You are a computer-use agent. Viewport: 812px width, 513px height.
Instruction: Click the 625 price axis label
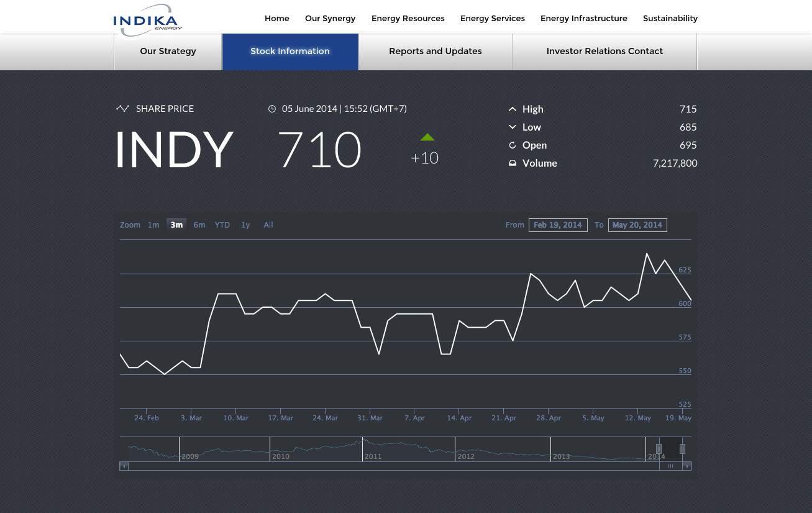[x=685, y=270]
